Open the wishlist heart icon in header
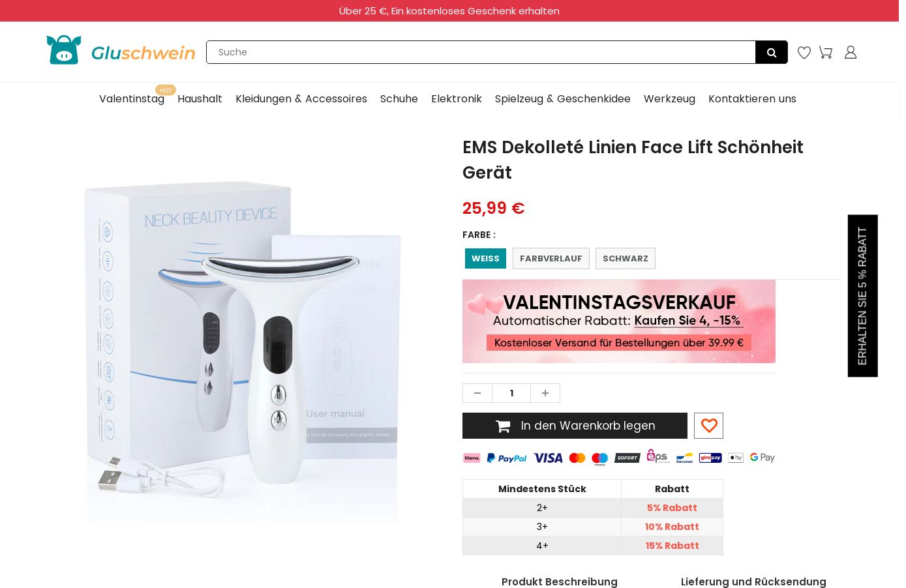 tap(804, 52)
